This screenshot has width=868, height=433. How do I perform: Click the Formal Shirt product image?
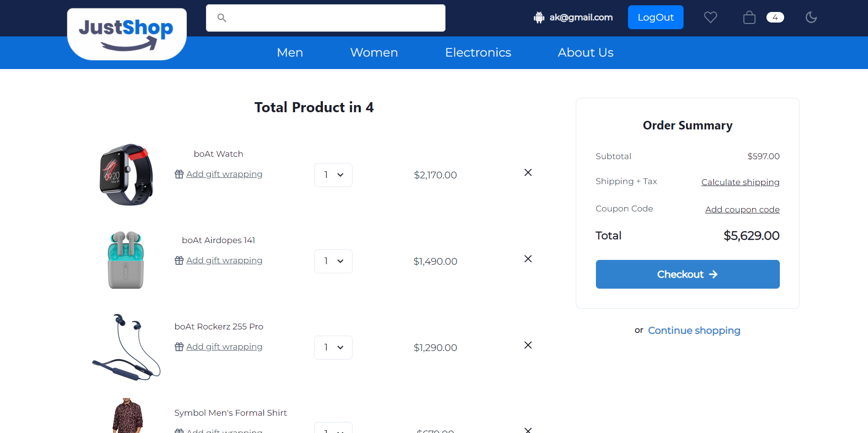click(128, 416)
